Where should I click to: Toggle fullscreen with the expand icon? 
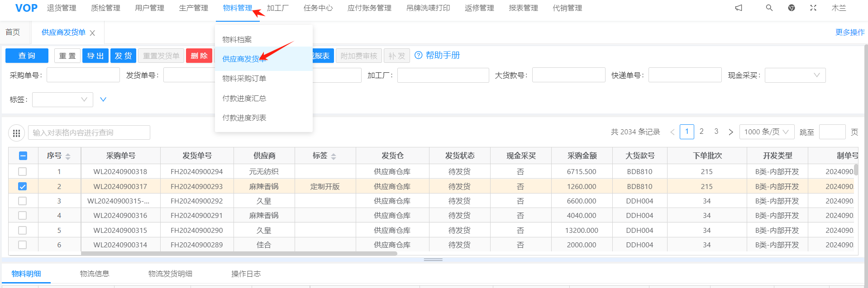[813, 8]
